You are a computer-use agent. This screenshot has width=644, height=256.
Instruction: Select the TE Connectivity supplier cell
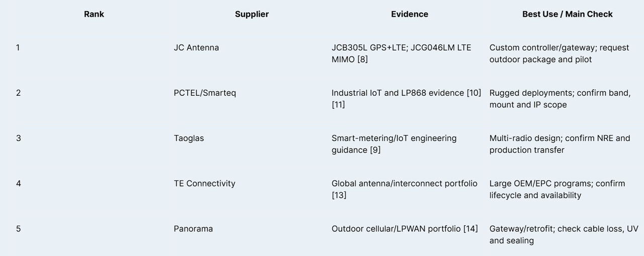coord(204,183)
